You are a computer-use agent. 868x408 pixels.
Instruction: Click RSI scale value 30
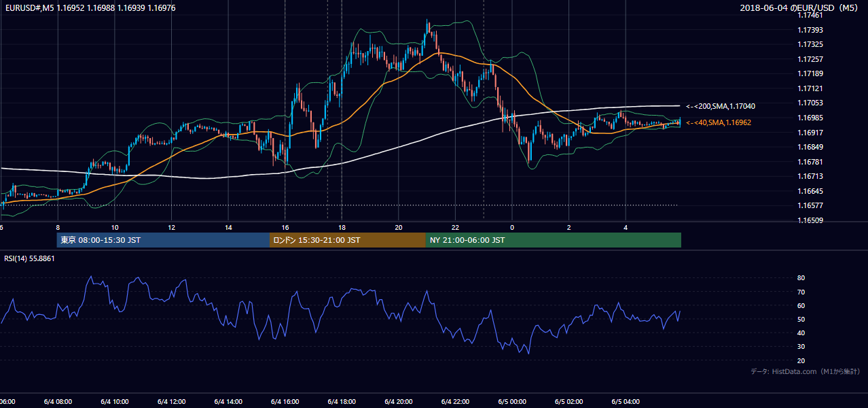point(801,347)
